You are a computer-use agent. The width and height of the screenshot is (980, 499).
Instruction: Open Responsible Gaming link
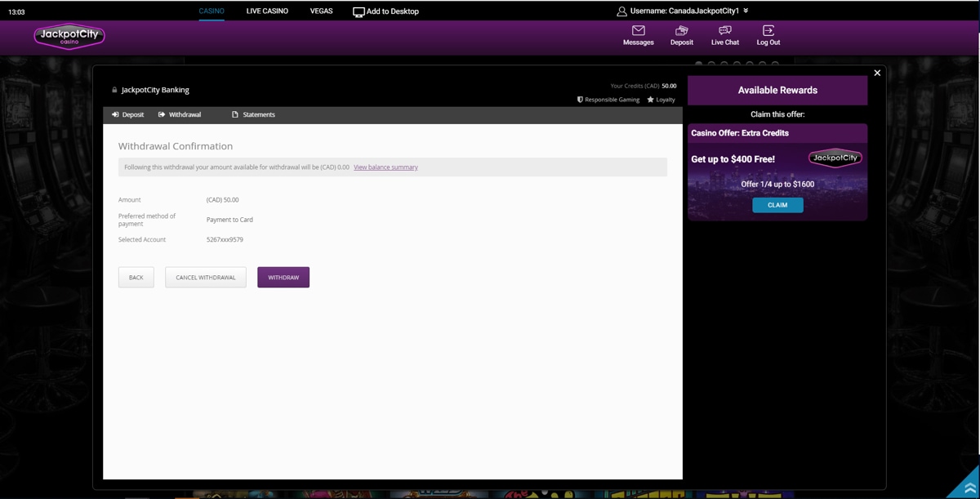click(608, 100)
